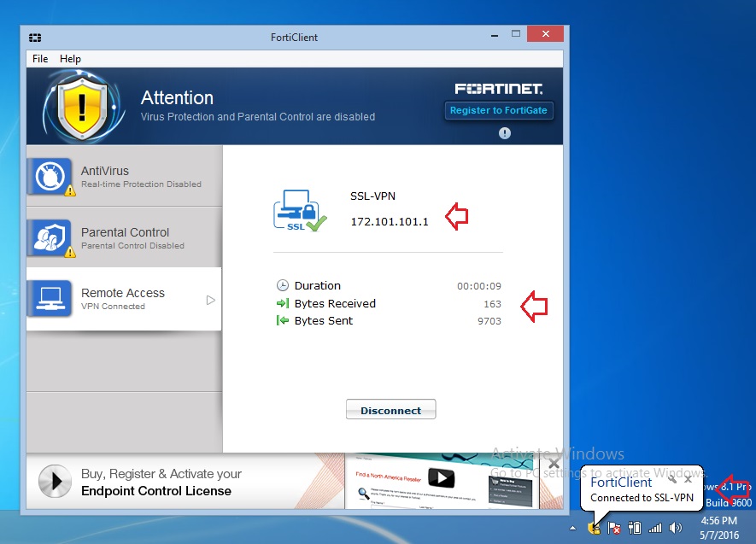Open FortiClient notification balloon options wrench

coord(672,479)
